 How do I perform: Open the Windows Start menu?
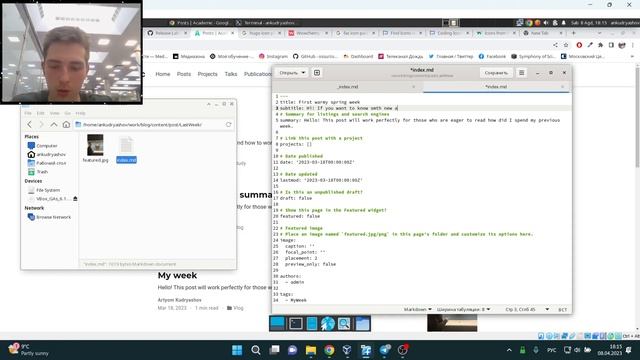237,350
